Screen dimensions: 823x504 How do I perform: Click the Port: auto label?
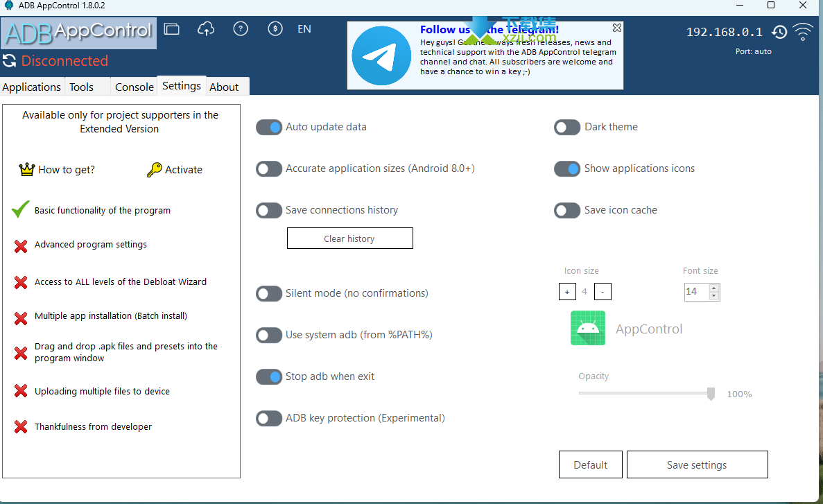point(754,51)
